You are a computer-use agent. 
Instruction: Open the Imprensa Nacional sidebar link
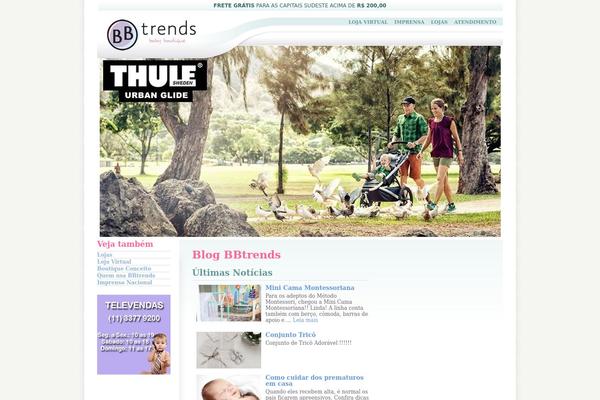pyautogui.click(x=124, y=282)
